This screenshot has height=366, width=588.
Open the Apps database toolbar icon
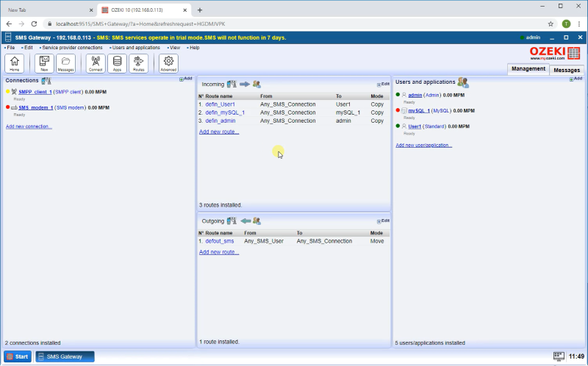117,63
